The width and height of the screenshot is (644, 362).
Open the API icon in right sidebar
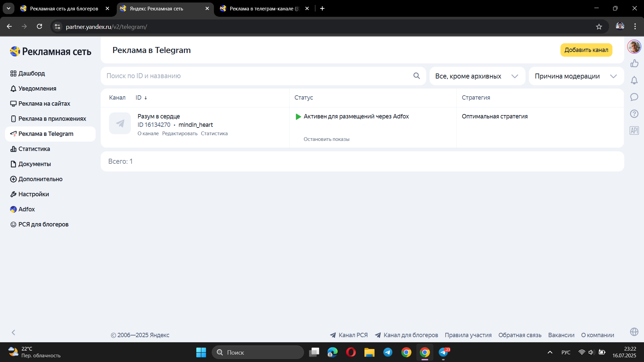click(634, 131)
